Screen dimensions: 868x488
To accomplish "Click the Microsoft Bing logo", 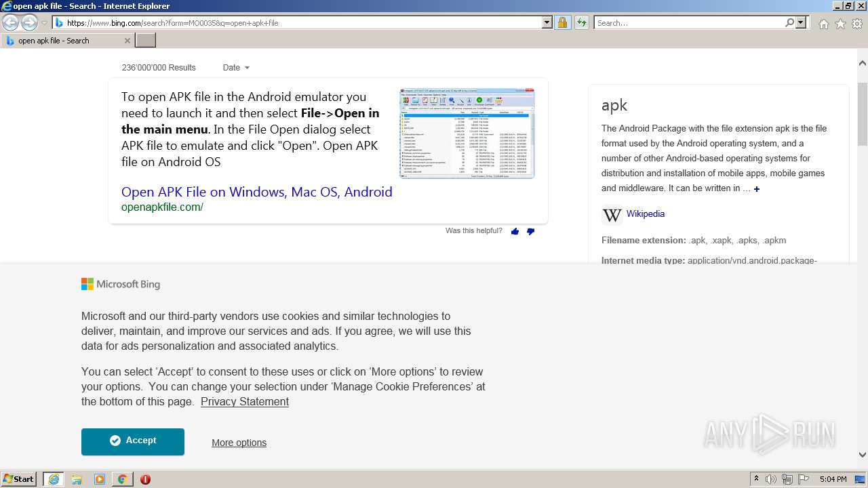I will 121,284.
